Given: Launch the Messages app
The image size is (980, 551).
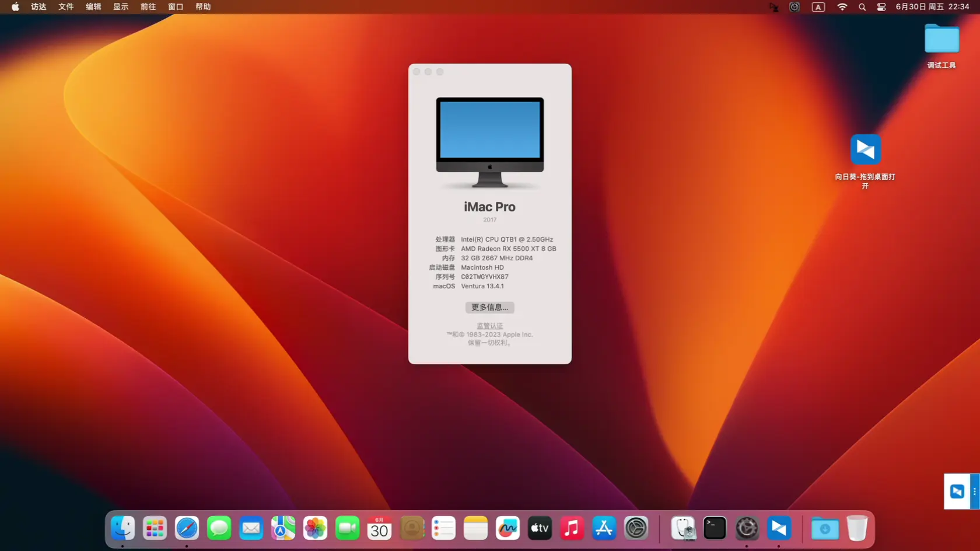Looking at the screenshot, I should 219,528.
